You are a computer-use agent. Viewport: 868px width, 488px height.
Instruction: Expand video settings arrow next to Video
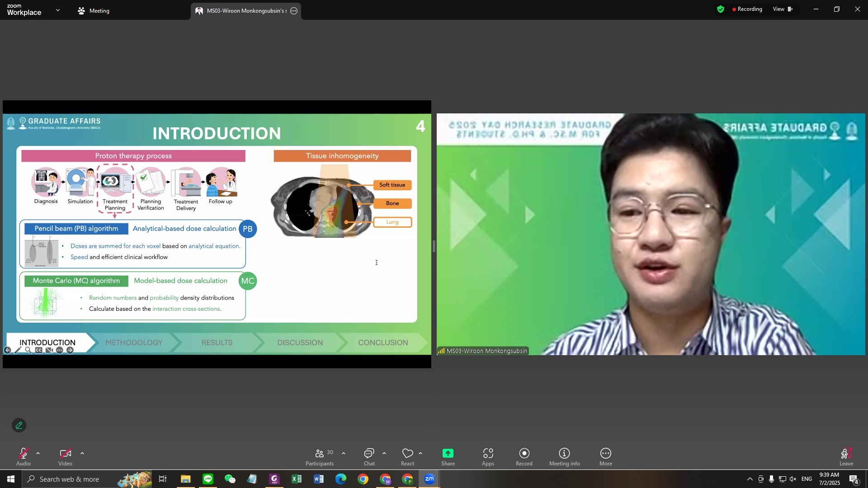pos(82,453)
